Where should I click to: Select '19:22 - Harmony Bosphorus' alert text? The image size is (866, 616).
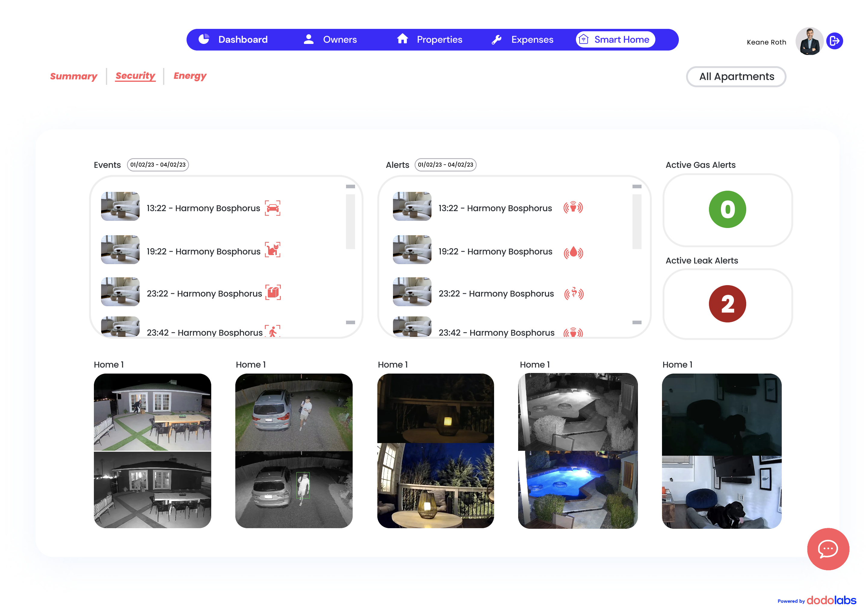point(495,251)
